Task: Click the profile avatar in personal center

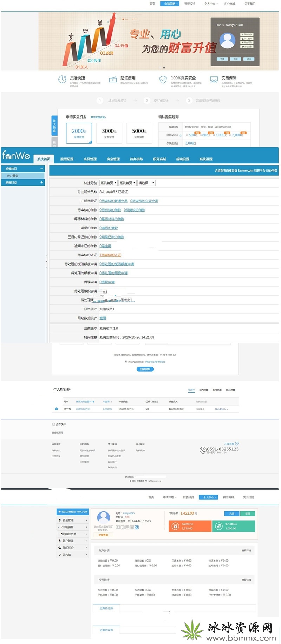Action: point(103,518)
